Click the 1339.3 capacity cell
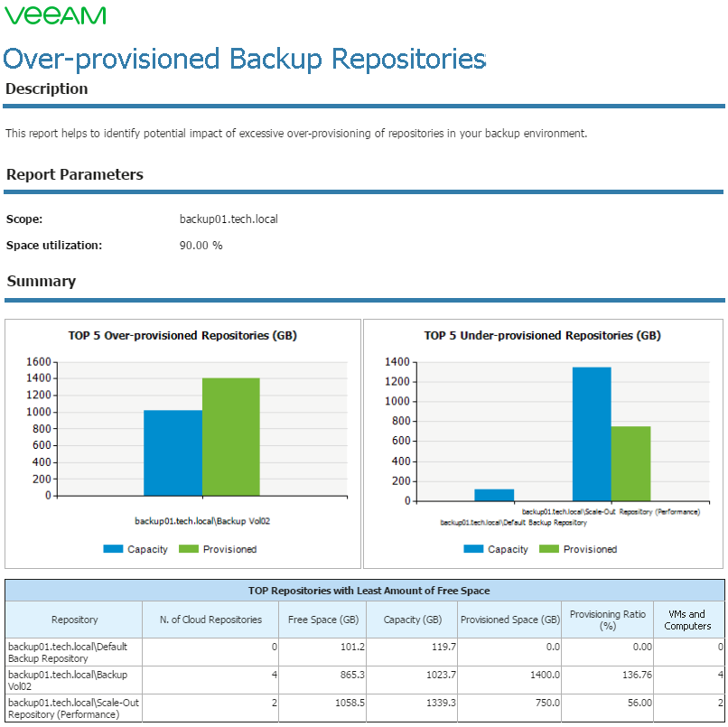Image resolution: width=728 pixels, height=727 pixels. 412,708
